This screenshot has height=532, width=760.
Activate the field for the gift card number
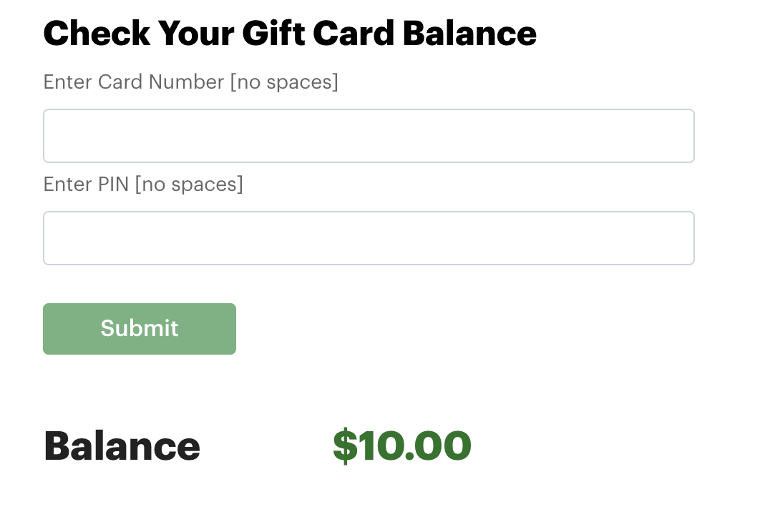click(x=369, y=136)
